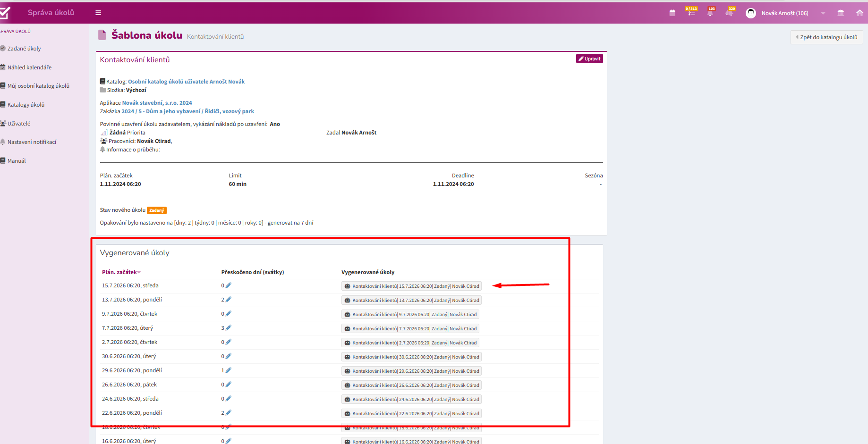Open generated task dated 13.7.2026
This screenshot has width=868, height=444.
click(411, 300)
